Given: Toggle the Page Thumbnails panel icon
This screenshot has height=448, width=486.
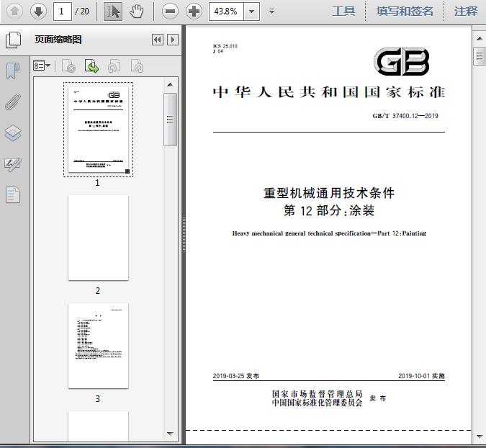Looking at the screenshot, I should click(13, 40).
